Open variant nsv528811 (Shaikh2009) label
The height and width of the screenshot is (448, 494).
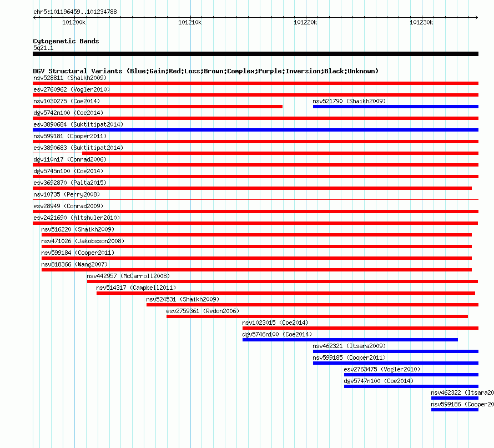[x=70, y=78]
